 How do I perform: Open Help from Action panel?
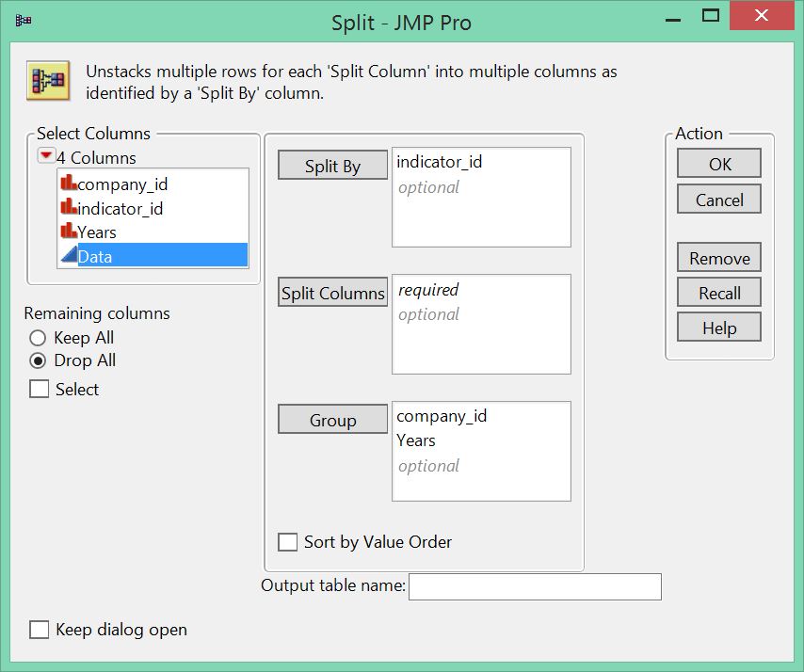point(719,328)
